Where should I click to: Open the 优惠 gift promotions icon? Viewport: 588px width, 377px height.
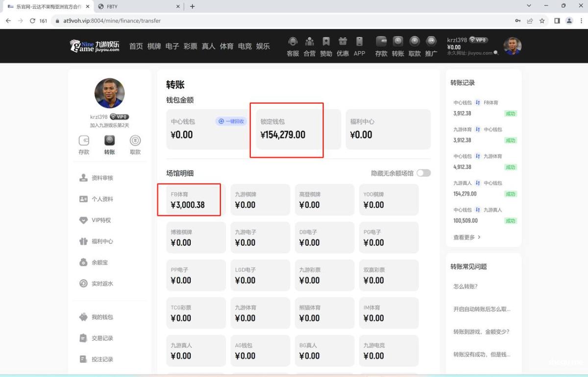coord(343,42)
